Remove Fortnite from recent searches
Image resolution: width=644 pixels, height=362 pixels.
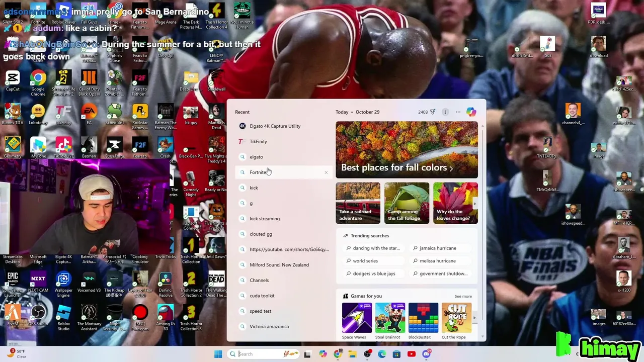(x=326, y=172)
